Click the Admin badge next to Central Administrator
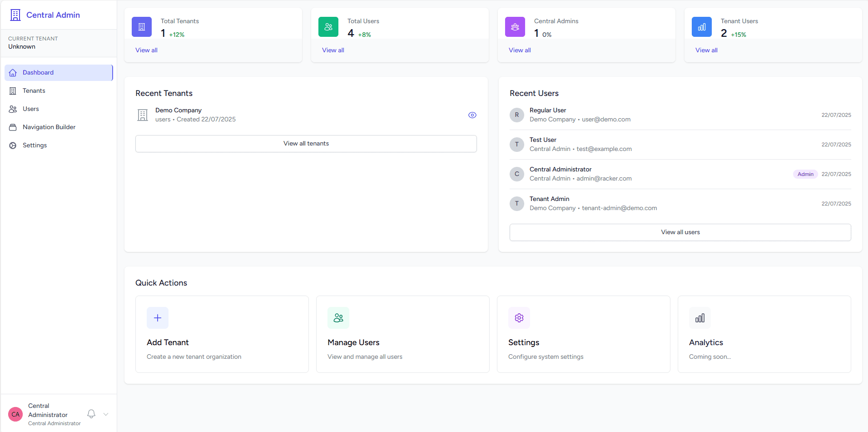Screen dimensions: 868x432 (805, 174)
